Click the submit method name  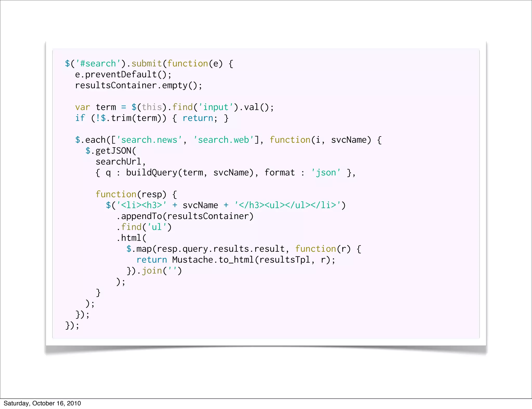pos(147,64)
